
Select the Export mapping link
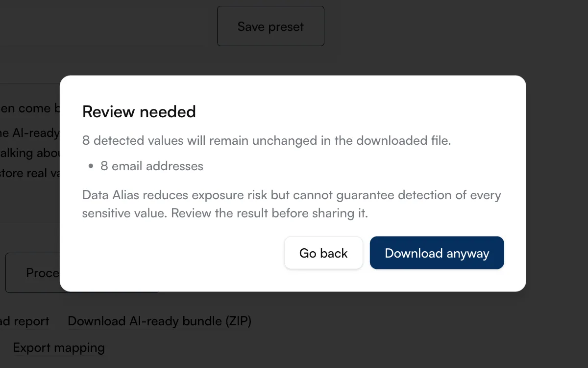[x=59, y=348]
